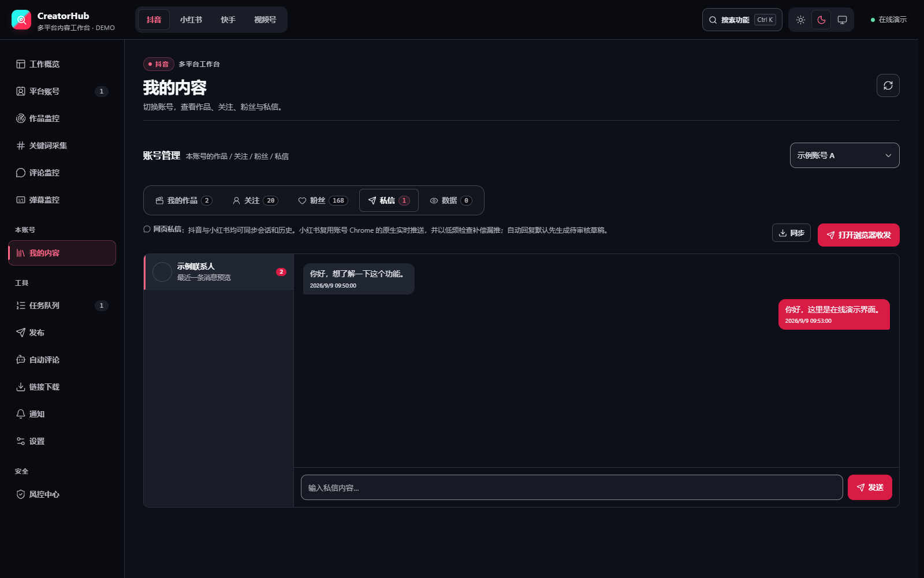This screenshot has height=578, width=924.
Task: Select the 抖音 platform tab
Action: [x=154, y=20]
